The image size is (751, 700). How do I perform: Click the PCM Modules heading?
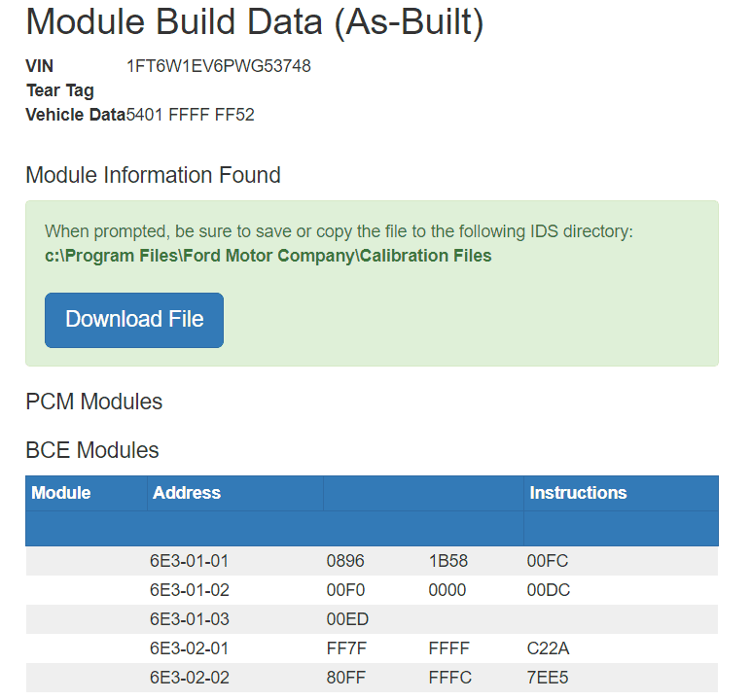(94, 402)
